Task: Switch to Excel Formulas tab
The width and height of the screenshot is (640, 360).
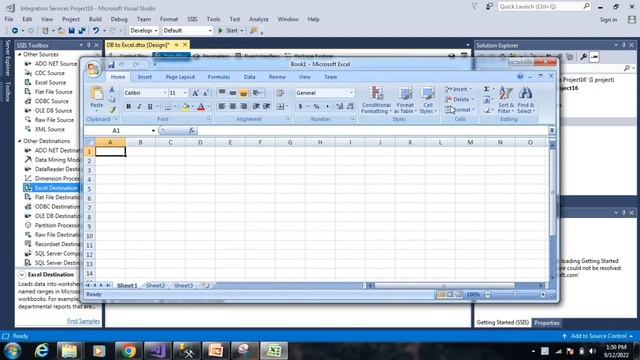Action: (x=219, y=77)
